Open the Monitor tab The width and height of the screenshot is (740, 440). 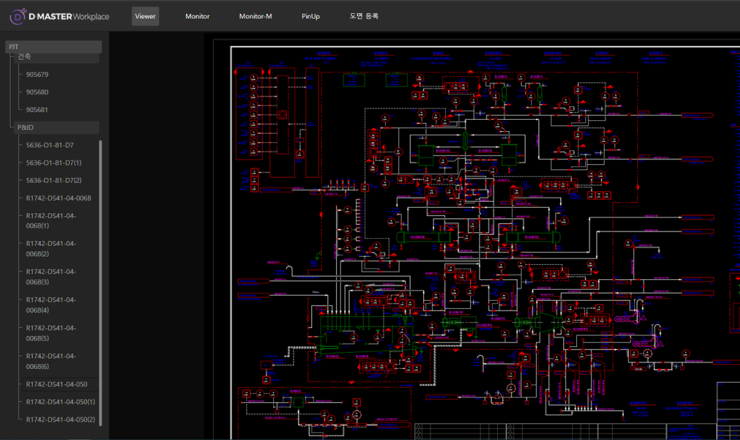pyautogui.click(x=197, y=17)
